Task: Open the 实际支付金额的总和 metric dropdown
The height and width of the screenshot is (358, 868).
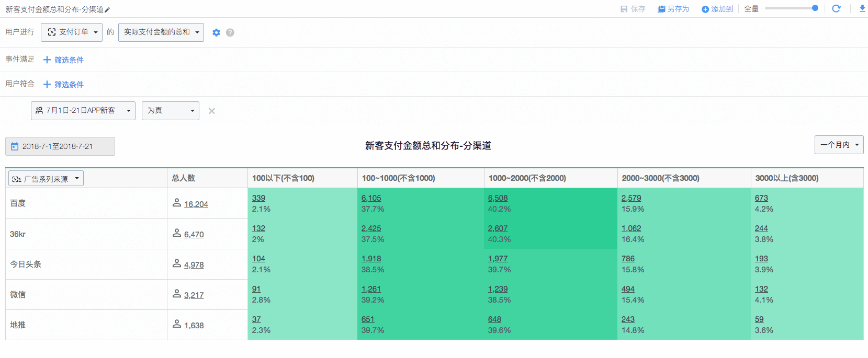Action: [x=161, y=32]
